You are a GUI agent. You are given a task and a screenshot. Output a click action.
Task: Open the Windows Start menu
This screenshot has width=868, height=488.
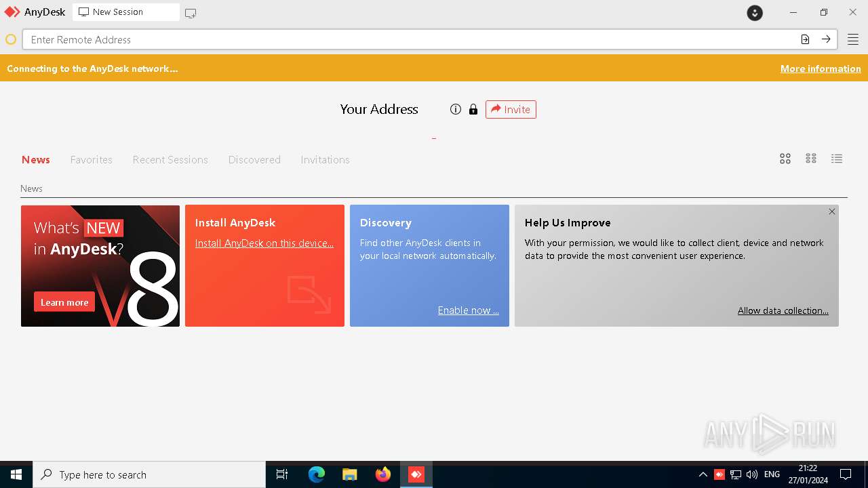tap(16, 474)
